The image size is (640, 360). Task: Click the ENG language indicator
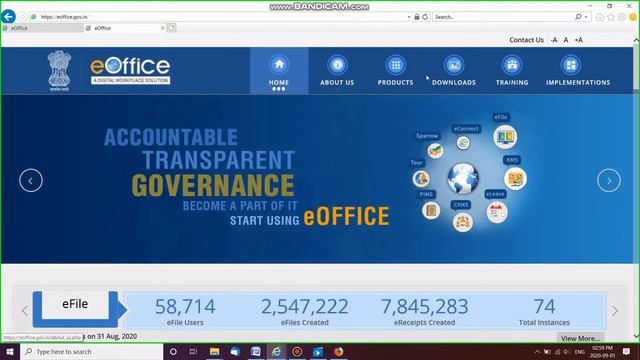(580, 351)
